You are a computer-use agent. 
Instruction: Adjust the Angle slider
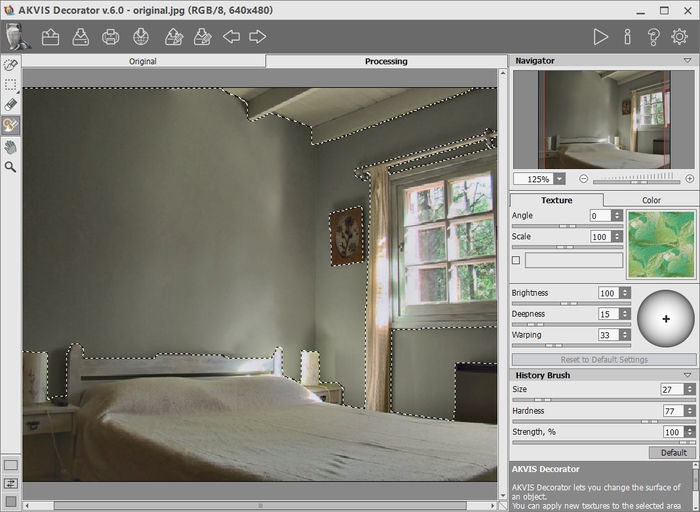click(x=567, y=226)
